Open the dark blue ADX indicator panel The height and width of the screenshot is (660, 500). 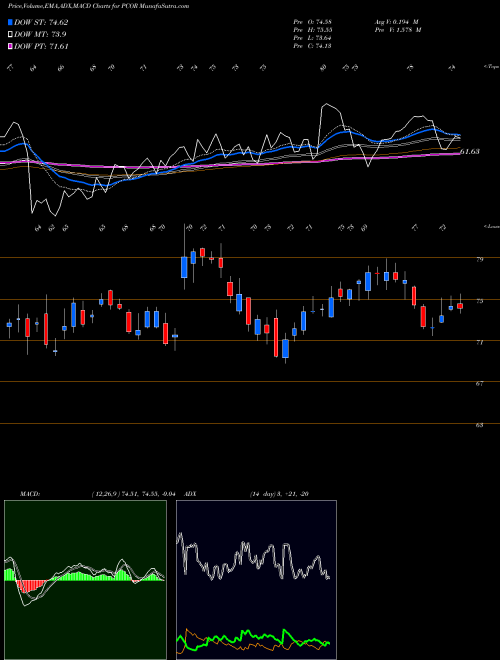tap(256, 580)
